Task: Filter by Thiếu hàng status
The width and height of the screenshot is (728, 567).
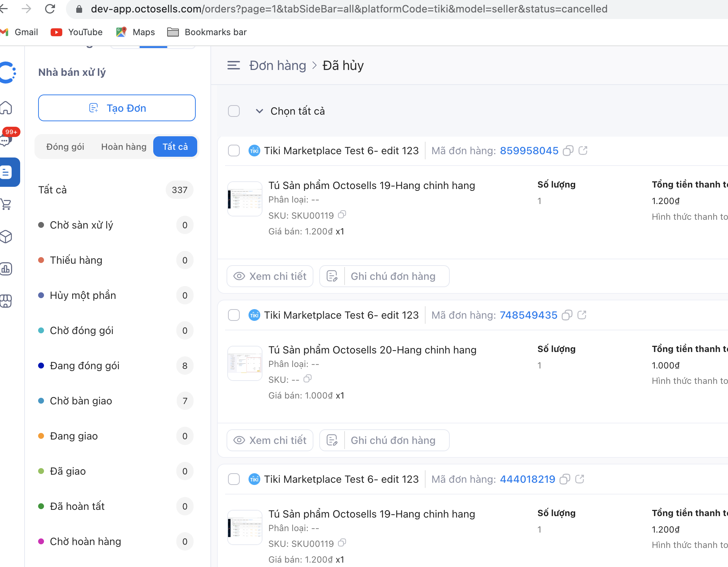Action: point(116,260)
